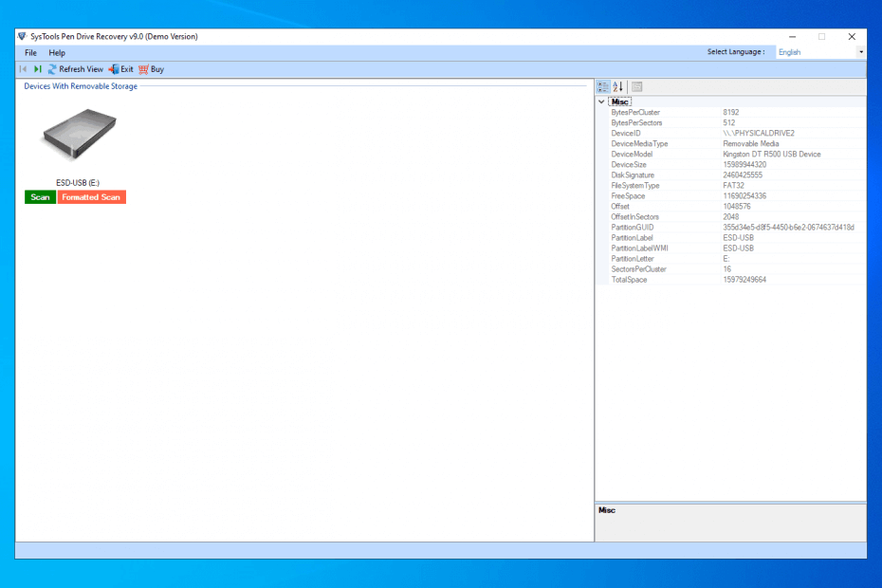
Task: Click the Formatted Scan button
Action: pos(91,197)
